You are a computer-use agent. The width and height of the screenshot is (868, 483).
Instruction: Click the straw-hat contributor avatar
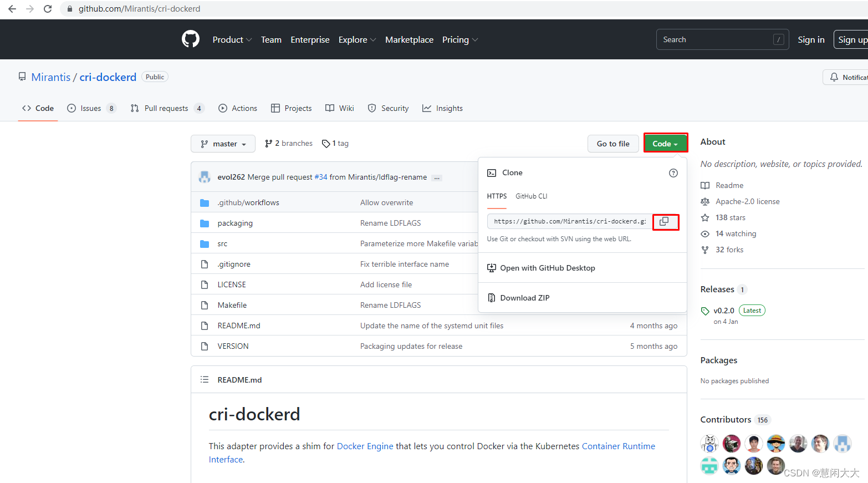[776, 444]
